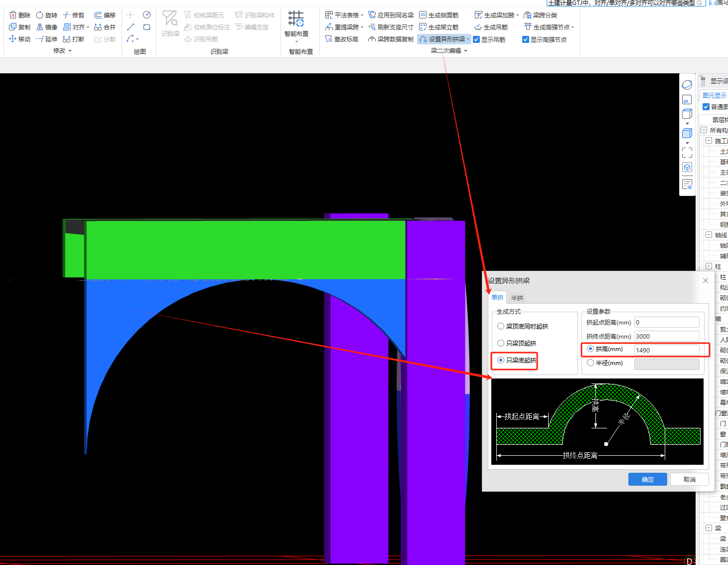
Task: Collapse the 柱 tree node
Action: [709, 266]
